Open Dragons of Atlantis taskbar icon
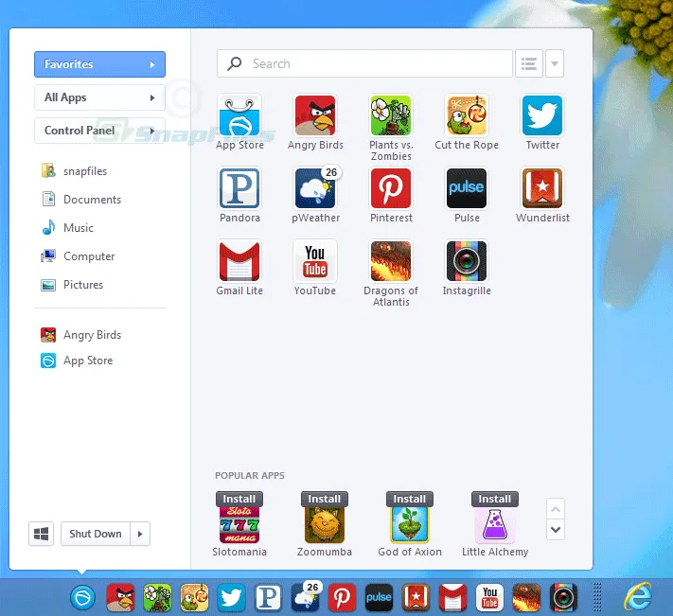This screenshot has width=673, height=616. [526, 597]
